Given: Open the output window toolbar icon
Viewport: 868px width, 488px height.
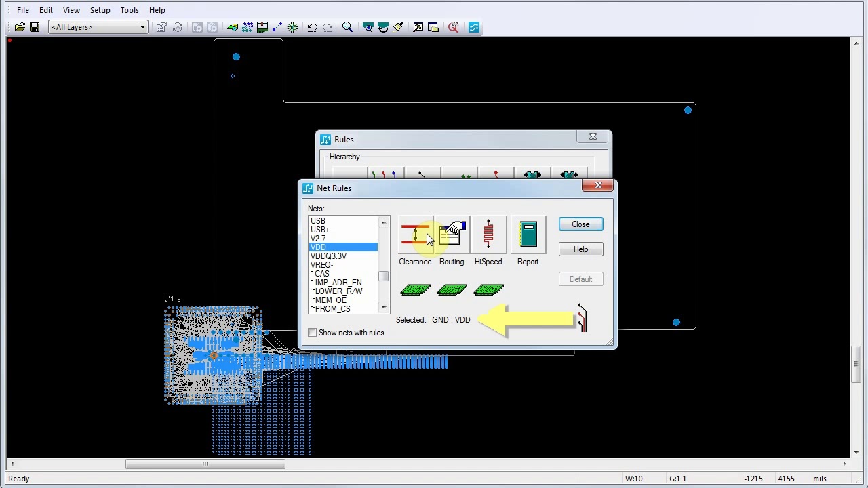Looking at the screenshot, I should tap(418, 27).
